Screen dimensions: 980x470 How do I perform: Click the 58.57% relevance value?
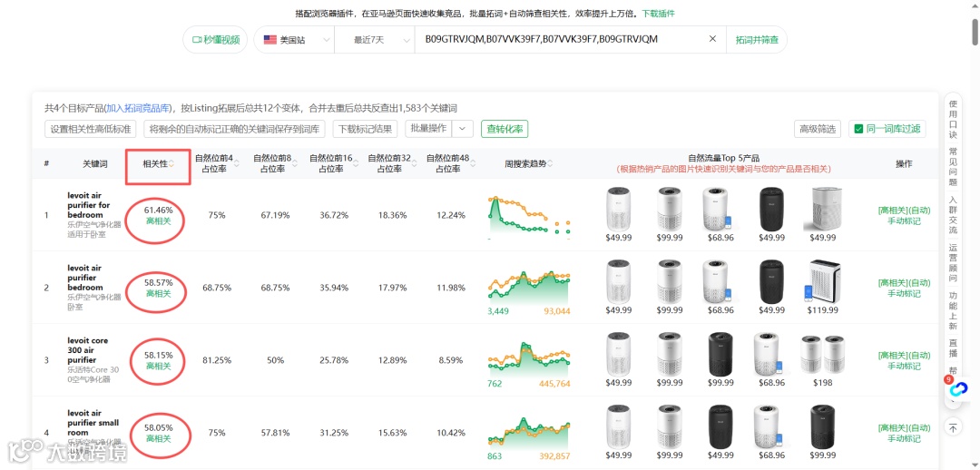pyautogui.click(x=158, y=282)
